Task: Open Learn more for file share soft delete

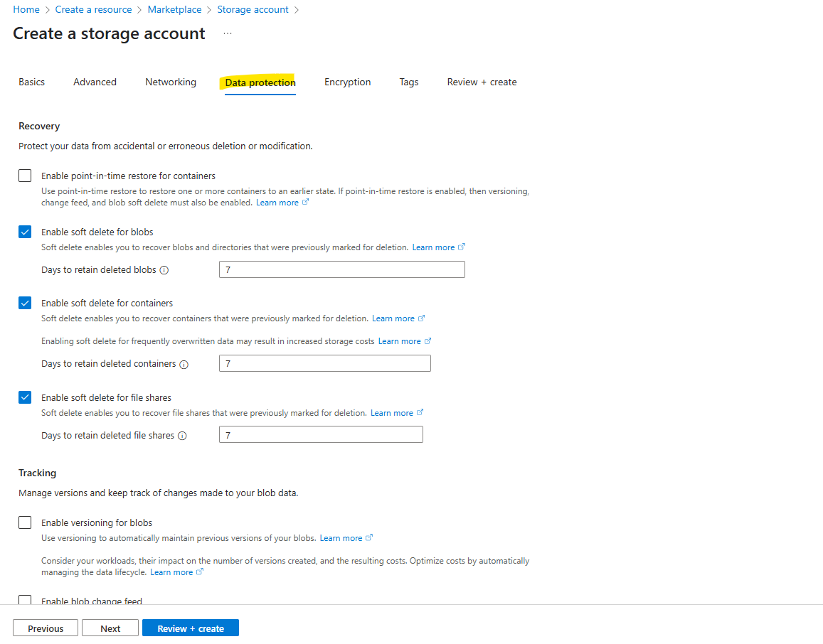Action: click(x=391, y=413)
